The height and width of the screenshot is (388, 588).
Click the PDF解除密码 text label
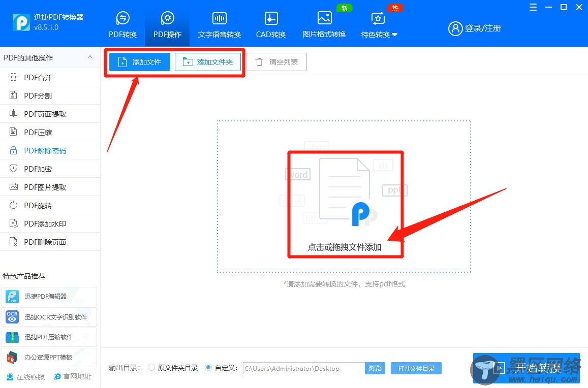(x=45, y=151)
